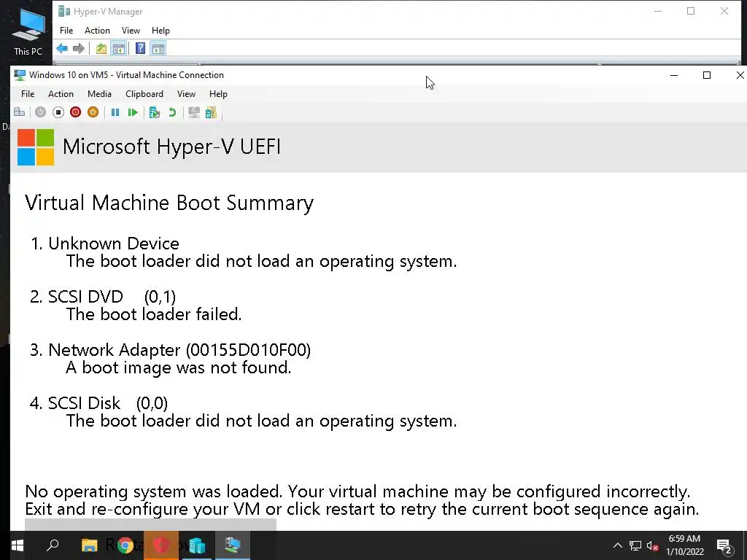
Task: Click Forward arrow in Hyper-V Manager toolbar
Action: click(79, 49)
